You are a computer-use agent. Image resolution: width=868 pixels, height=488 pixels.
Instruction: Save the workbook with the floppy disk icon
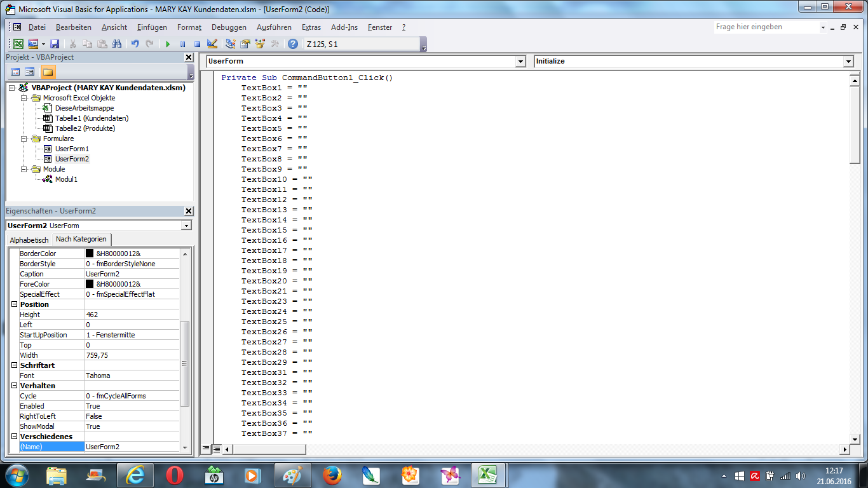pos(55,44)
